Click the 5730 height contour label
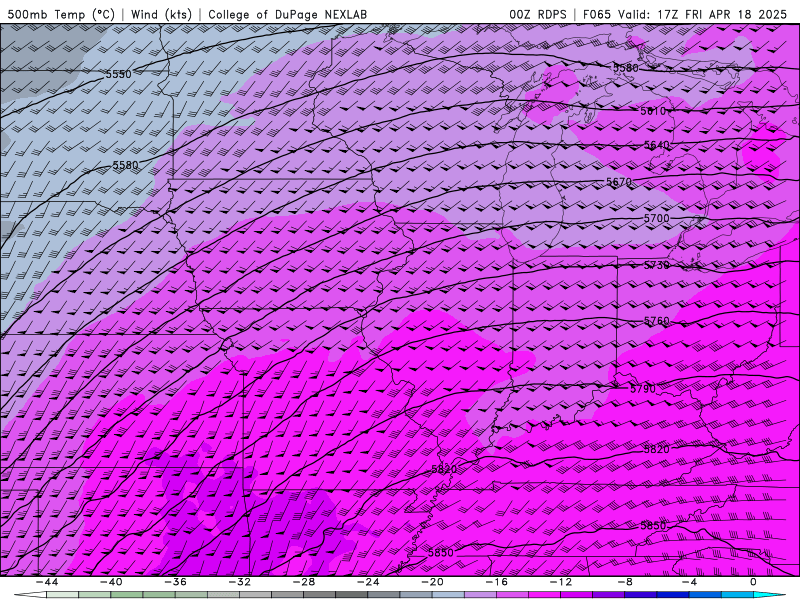 pyautogui.click(x=657, y=265)
